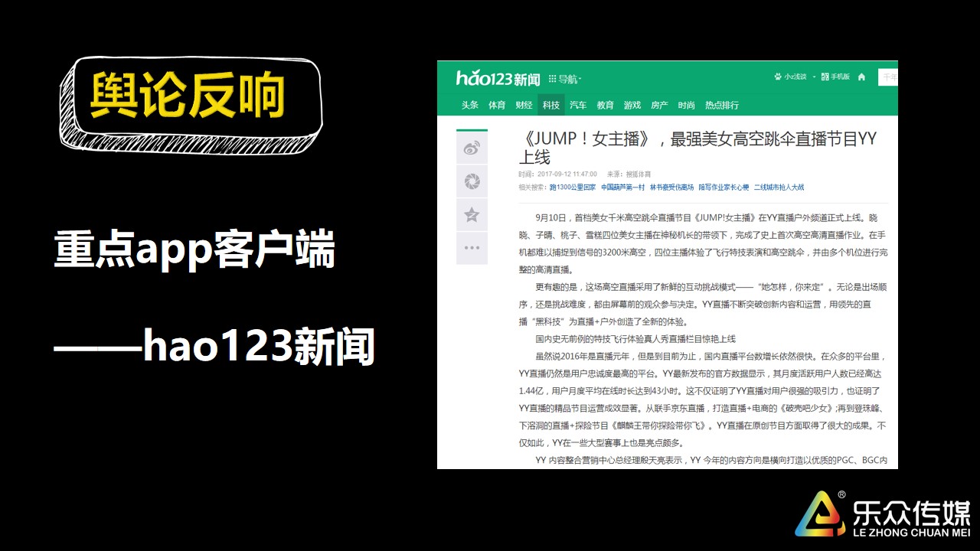
Task: Open related search 陪写作业家长心梗
Action: coord(724,187)
